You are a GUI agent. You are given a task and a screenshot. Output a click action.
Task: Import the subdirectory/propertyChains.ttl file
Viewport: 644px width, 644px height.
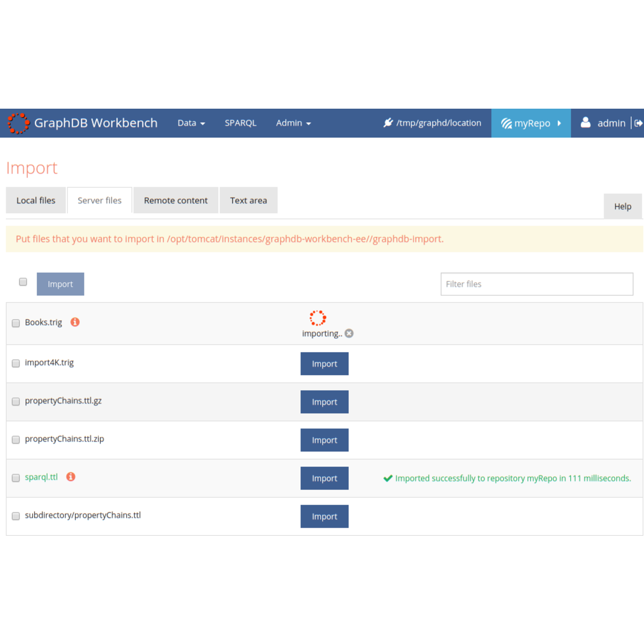324,516
